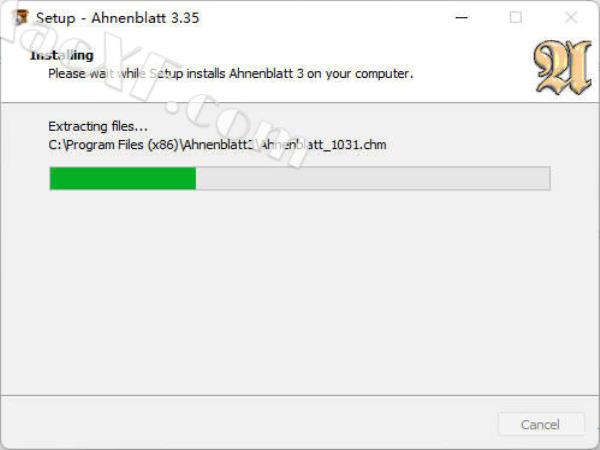Screen dimensions: 600x450
Task: Click the bold 'Installing' heading
Action: (x=62, y=55)
